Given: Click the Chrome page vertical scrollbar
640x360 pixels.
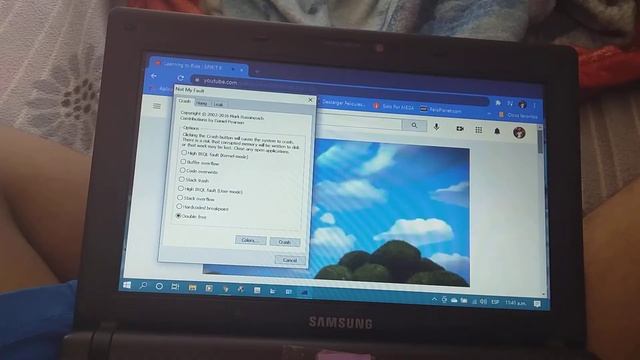Looking at the screenshot, I should point(541,210).
